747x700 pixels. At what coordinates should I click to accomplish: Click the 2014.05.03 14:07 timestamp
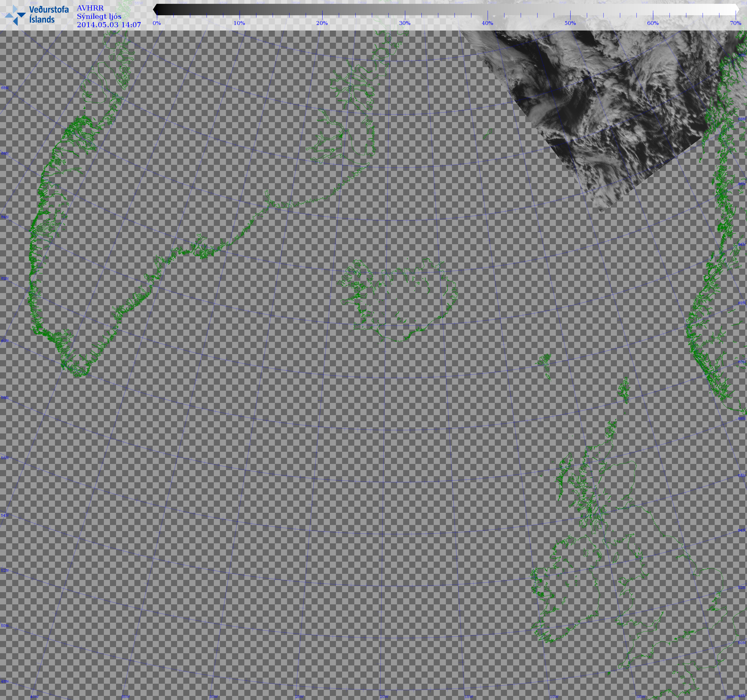(x=109, y=25)
